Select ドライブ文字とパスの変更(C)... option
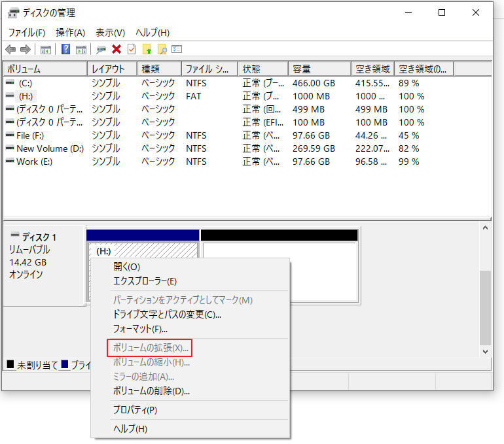The image size is (504, 444). click(x=167, y=315)
